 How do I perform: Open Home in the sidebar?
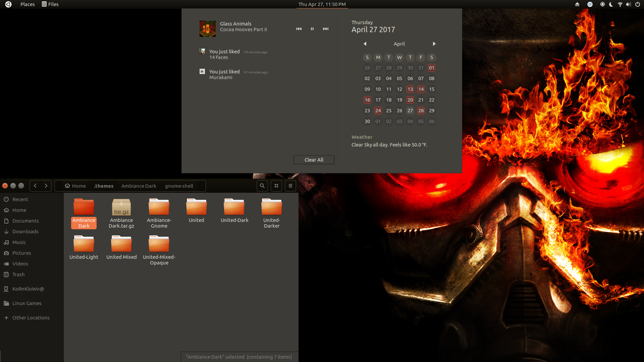[x=32, y=210]
